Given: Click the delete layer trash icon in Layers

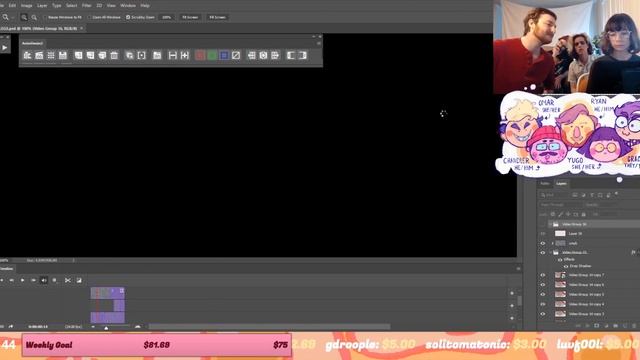Looking at the screenshot, I should click(634, 326).
